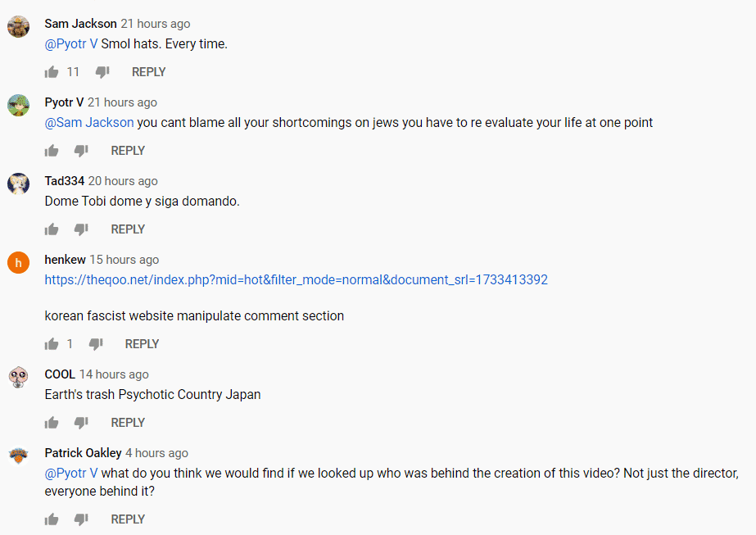
Task: Thumbs up Pyotr V's comment
Action: [52, 151]
